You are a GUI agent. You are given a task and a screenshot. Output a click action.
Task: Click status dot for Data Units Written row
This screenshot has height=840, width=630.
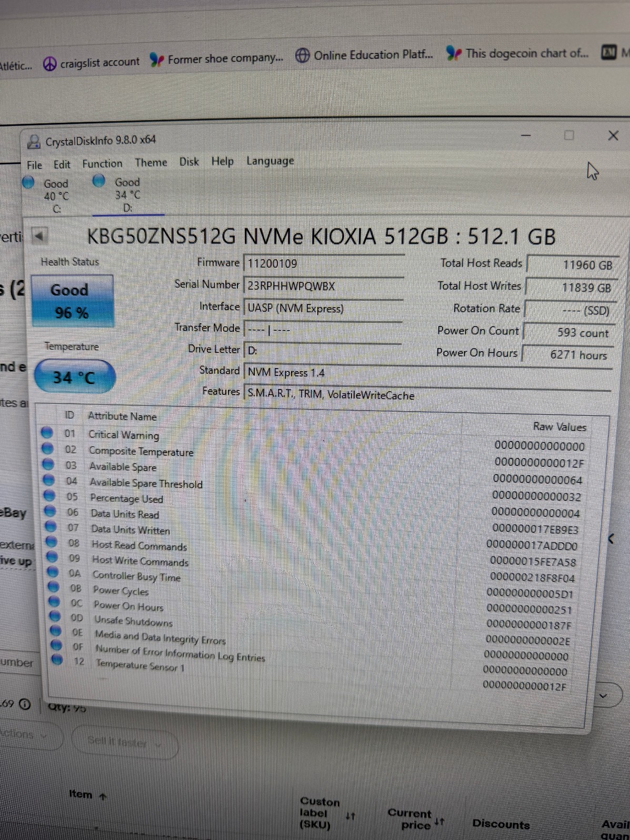(51, 526)
